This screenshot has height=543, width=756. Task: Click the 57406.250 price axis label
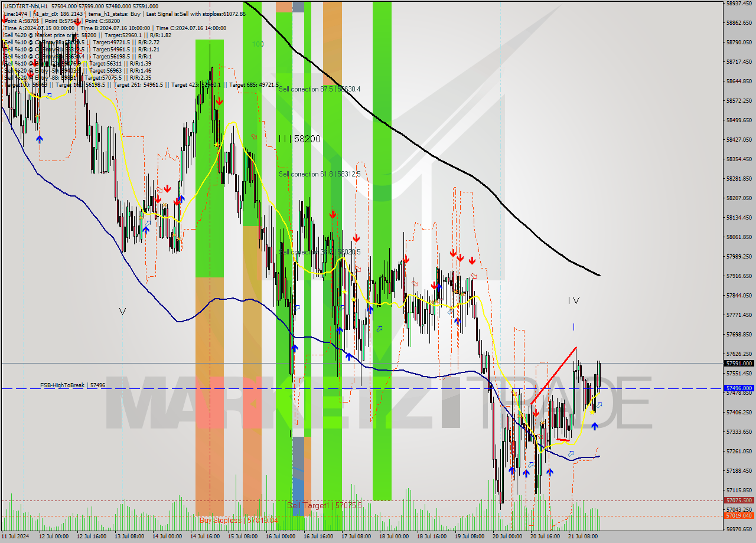tap(740, 412)
